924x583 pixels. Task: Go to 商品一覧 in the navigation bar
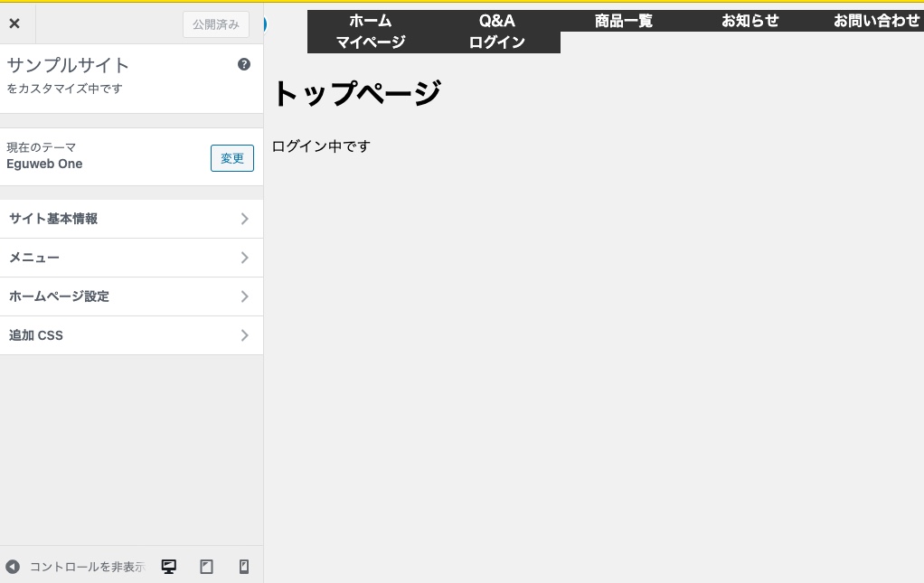point(624,21)
